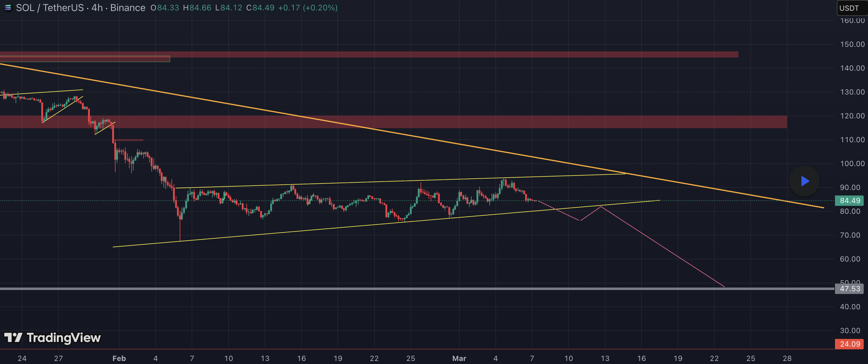Select the green 84.49 current price label
868x364 pixels.
[x=849, y=201]
